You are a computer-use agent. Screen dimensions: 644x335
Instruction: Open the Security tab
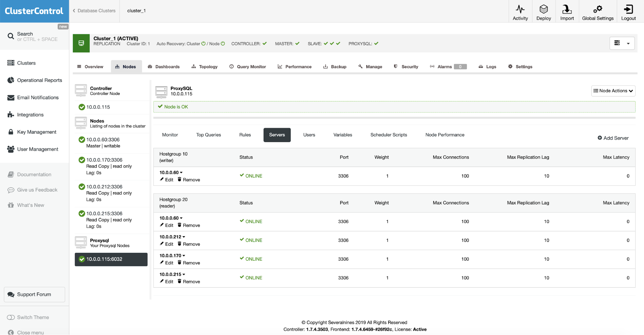(x=406, y=67)
